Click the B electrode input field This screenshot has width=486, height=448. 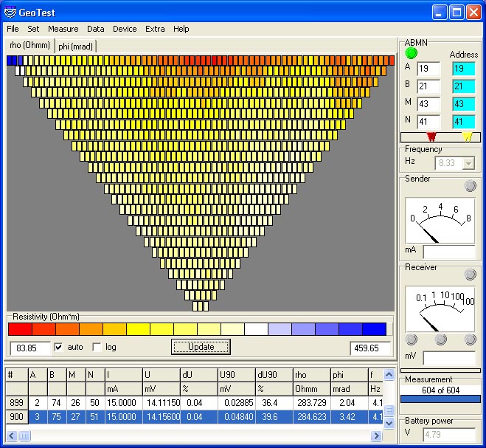428,86
